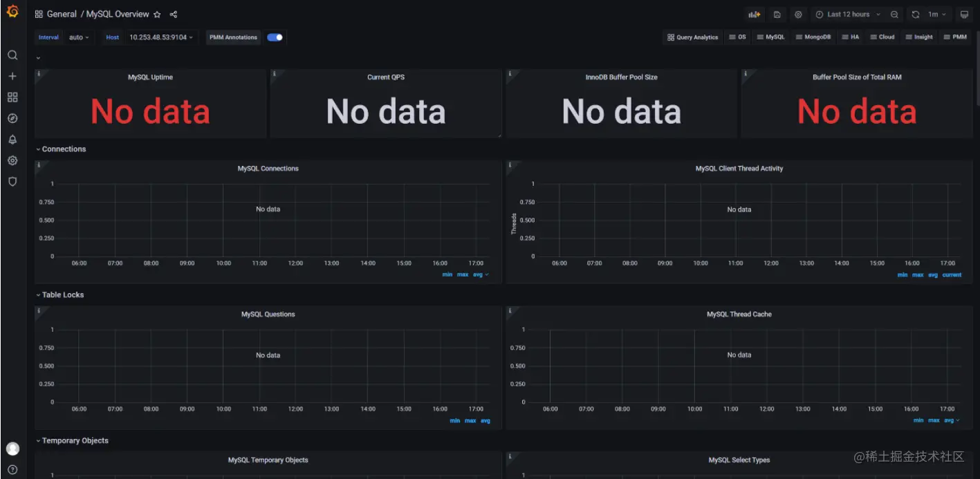The height and width of the screenshot is (479, 980).
Task: Open the MySQL Thread Cache panel title menu
Action: [739, 314]
